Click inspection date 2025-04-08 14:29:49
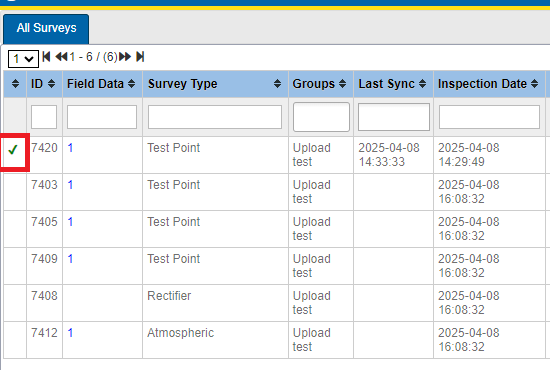 (469, 155)
